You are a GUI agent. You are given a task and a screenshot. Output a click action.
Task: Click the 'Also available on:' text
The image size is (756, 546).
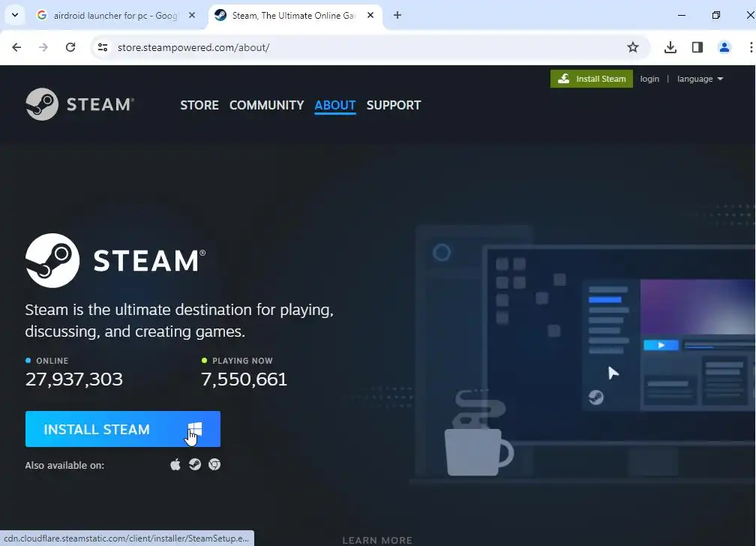64,466
